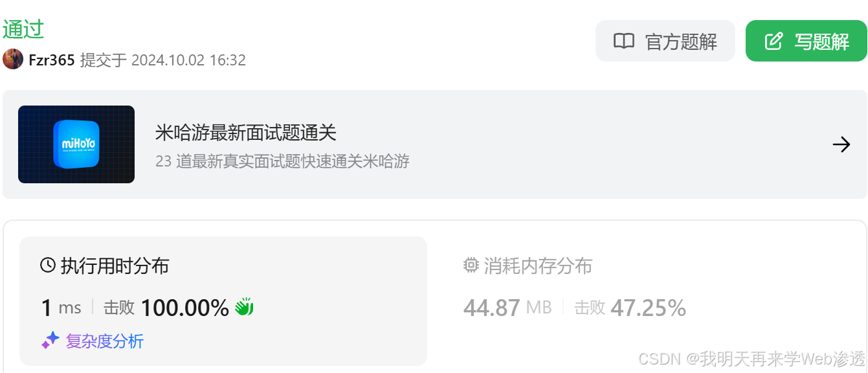The height and width of the screenshot is (373, 868).
Task: Open 复杂度分析 complexity analysis link
Action: [104, 341]
